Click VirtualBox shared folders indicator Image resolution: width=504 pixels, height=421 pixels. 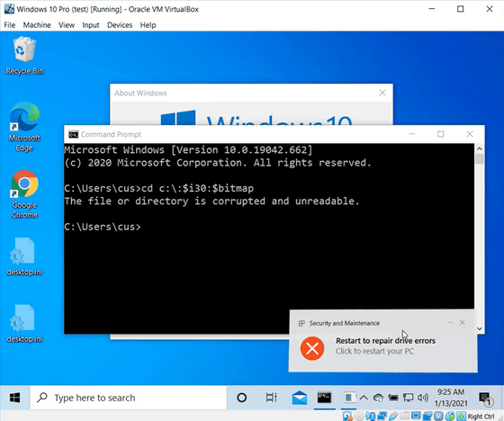(405, 416)
